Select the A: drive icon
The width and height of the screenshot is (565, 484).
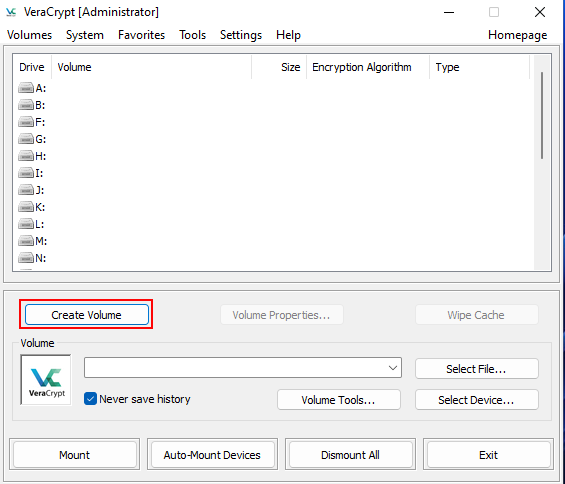click(26, 88)
